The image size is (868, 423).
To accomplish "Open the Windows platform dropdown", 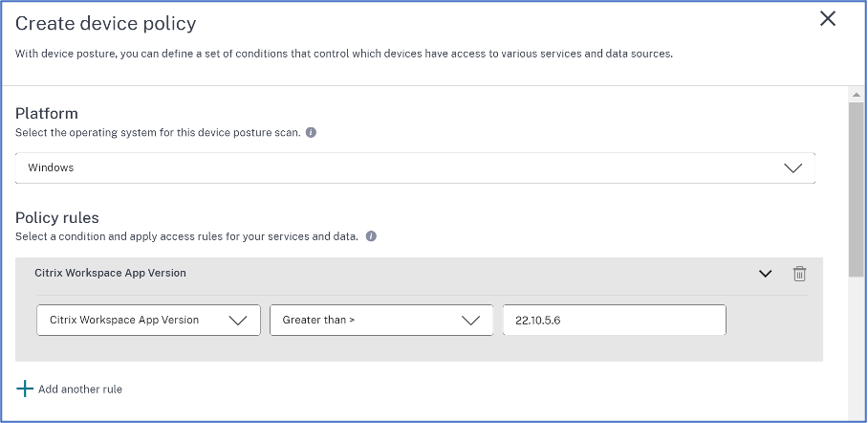I will coord(415,168).
